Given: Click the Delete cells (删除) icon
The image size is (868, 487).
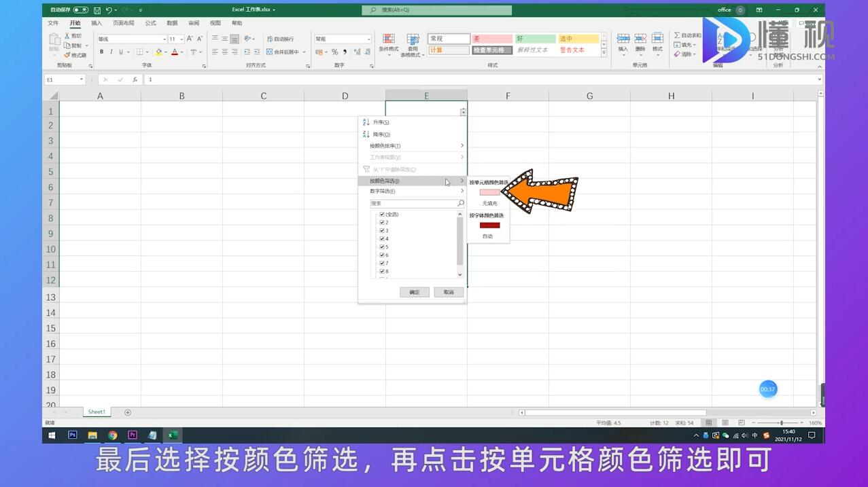Looking at the screenshot, I should click(640, 39).
